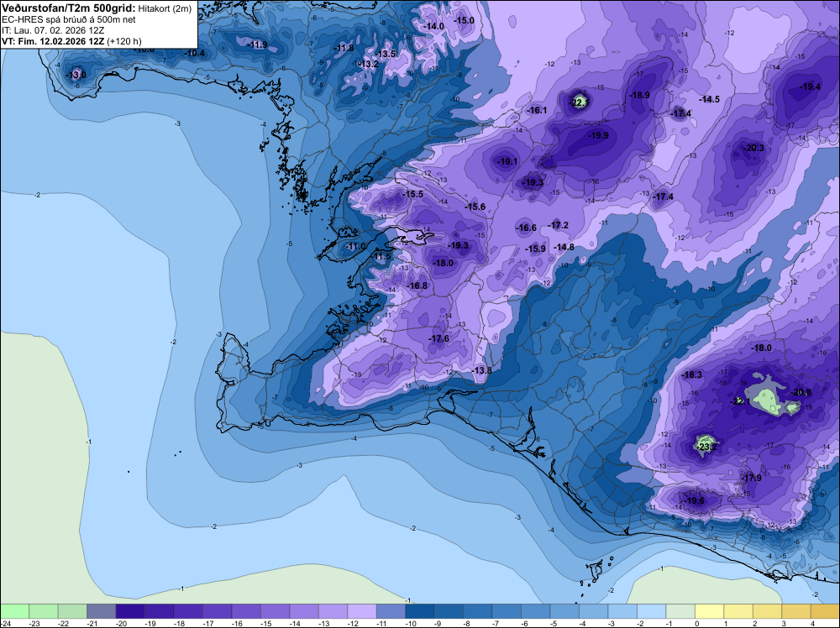Click the -17.9 temperature label

(x=751, y=478)
